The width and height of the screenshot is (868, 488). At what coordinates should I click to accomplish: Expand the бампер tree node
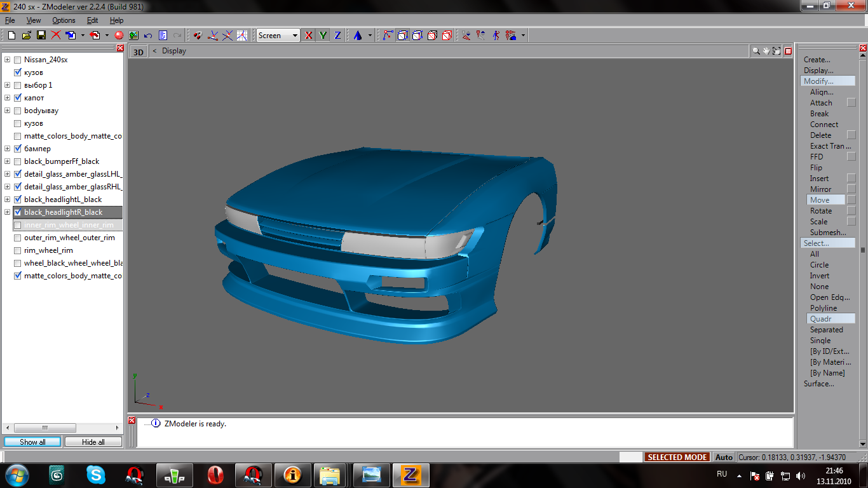tap(7, 149)
